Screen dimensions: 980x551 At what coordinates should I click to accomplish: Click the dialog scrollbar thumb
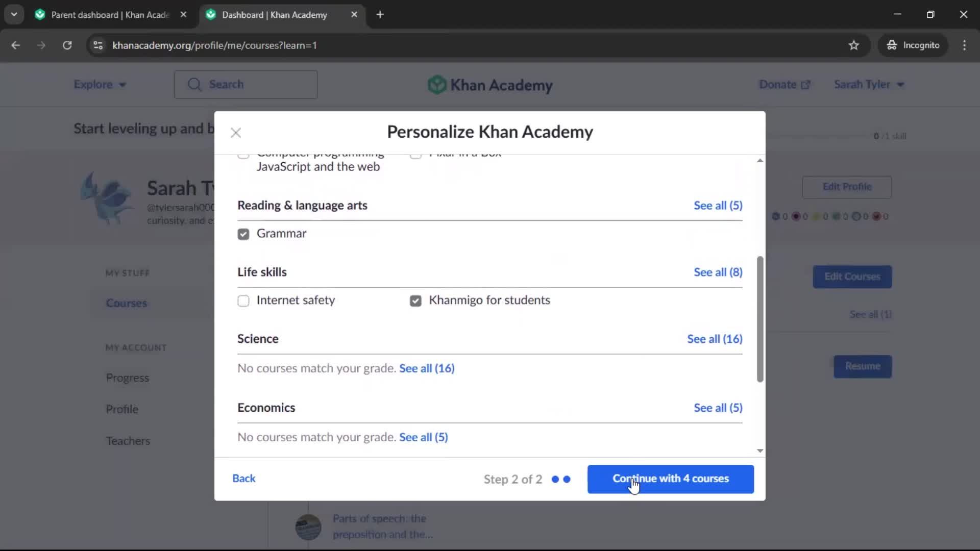tap(760, 319)
